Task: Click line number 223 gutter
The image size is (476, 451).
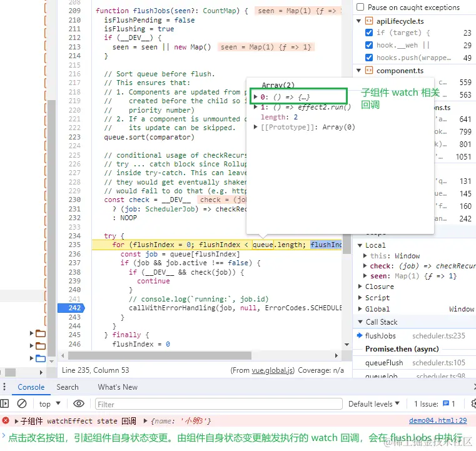Action: [x=74, y=137]
